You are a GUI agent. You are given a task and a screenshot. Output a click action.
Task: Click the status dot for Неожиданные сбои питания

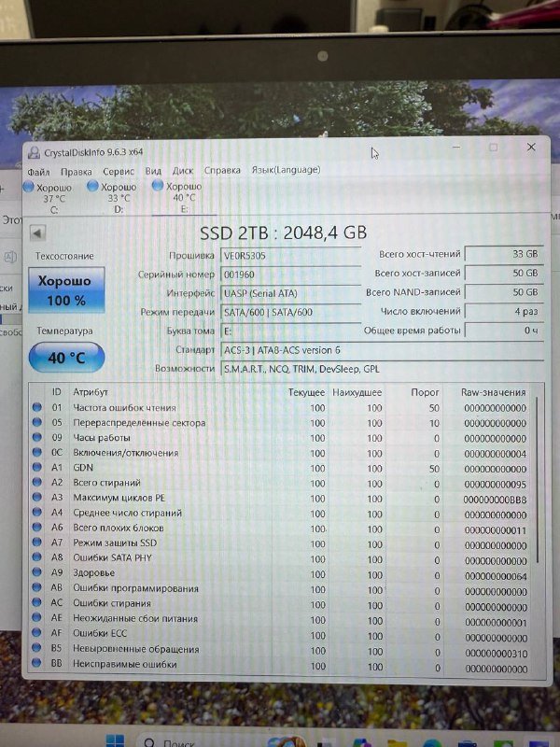pyautogui.click(x=36, y=617)
